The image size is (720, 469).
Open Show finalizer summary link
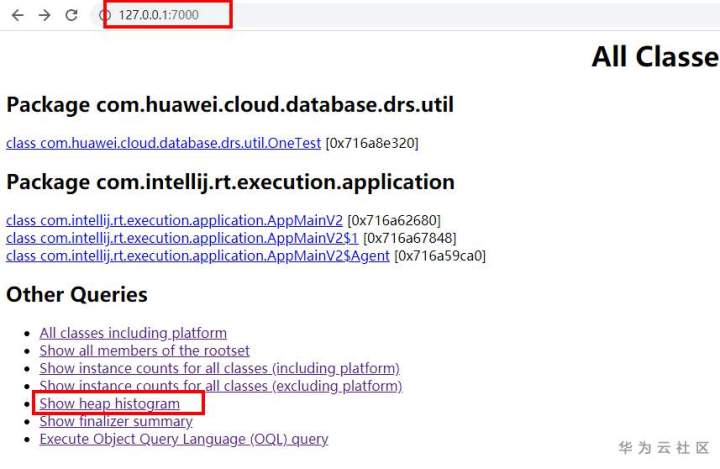pyautogui.click(x=116, y=421)
